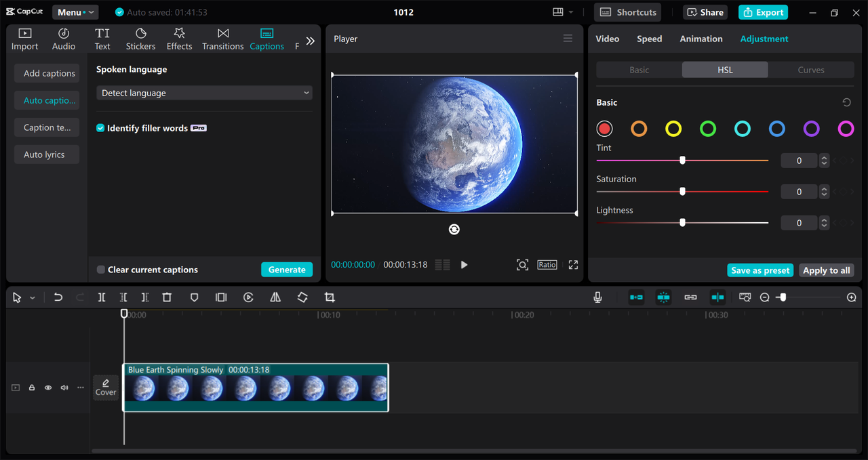Image resolution: width=868 pixels, height=460 pixels.
Task: Open track more options ellipsis
Action: (81, 388)
